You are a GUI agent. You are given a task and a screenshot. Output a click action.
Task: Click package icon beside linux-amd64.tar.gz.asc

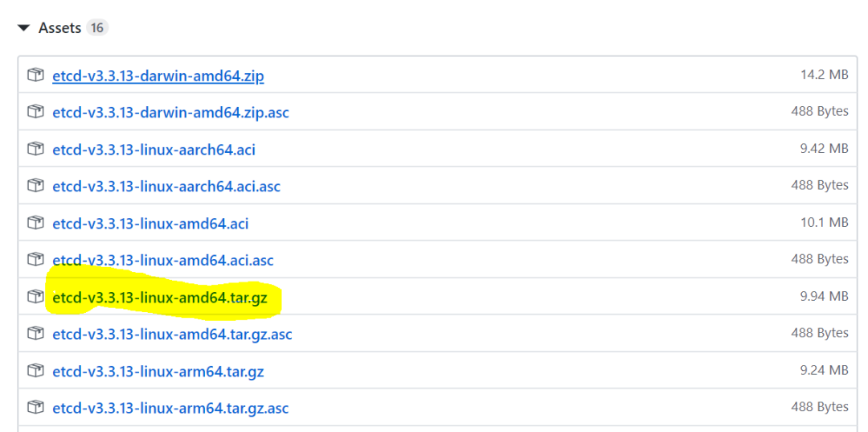[35, 333]
